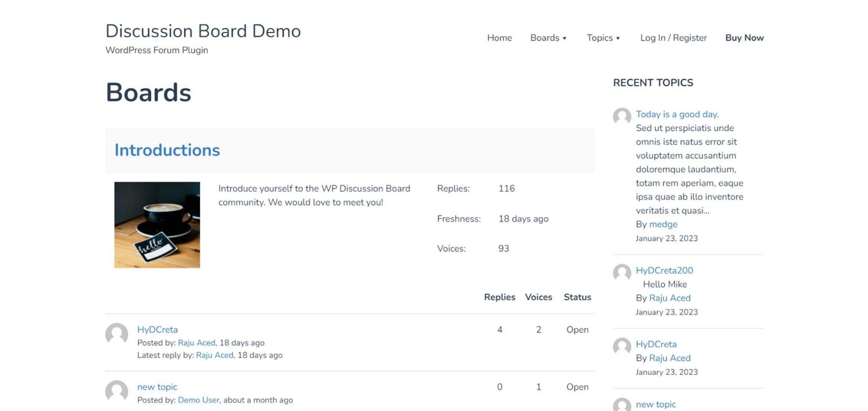The image size is (868, 411).
Task: Open the Introductions board heading
Action: point(167,150)
